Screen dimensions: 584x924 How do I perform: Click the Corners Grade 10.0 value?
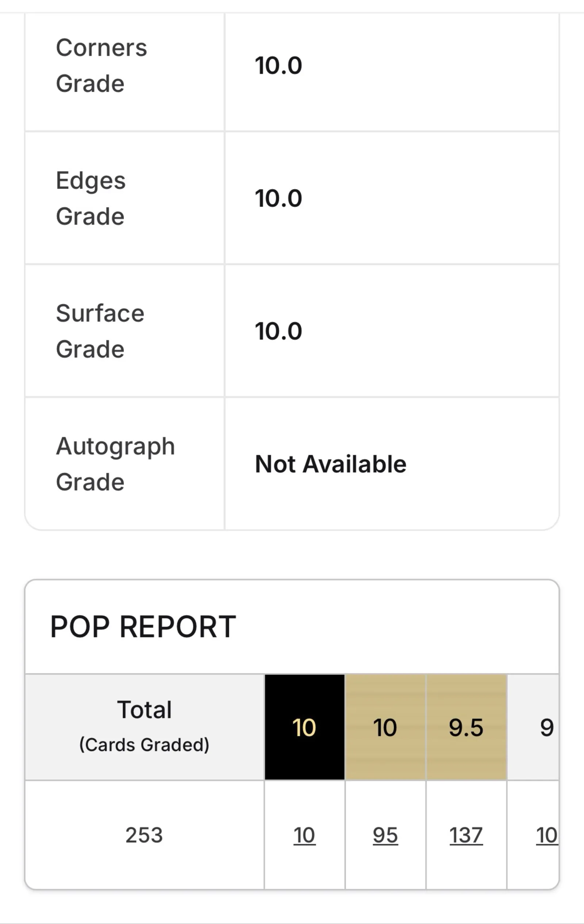(278, 65)
